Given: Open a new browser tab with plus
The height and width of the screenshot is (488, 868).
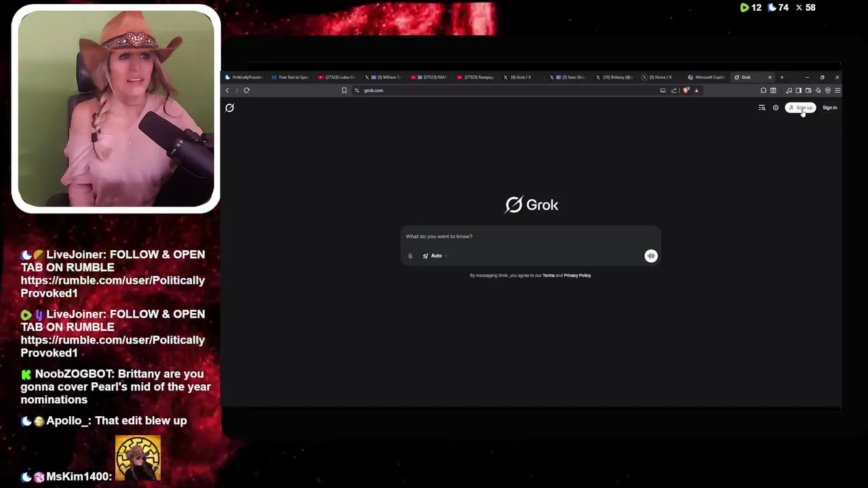Looking at the screenshot, I should click(x=782, y=77).
